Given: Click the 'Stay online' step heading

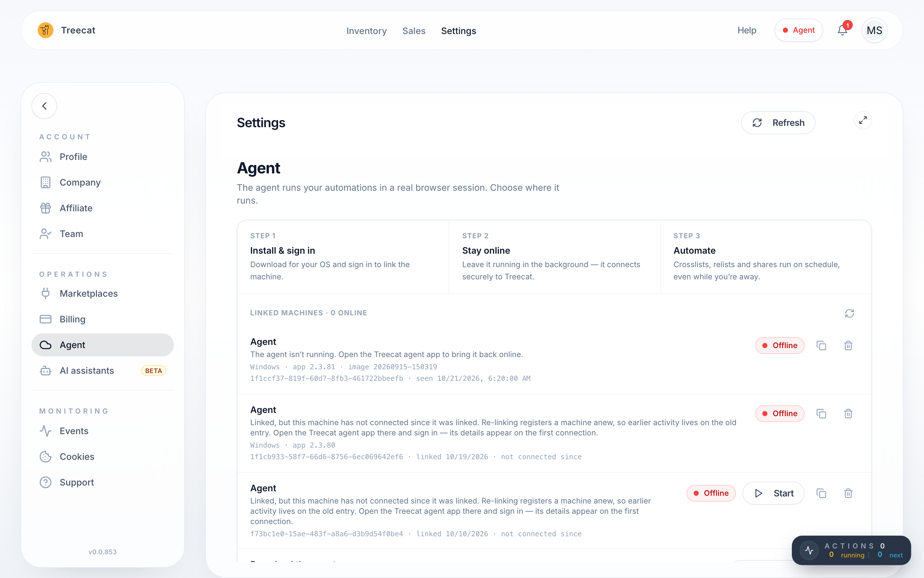Looking at the screenshot, I should 486,250.
